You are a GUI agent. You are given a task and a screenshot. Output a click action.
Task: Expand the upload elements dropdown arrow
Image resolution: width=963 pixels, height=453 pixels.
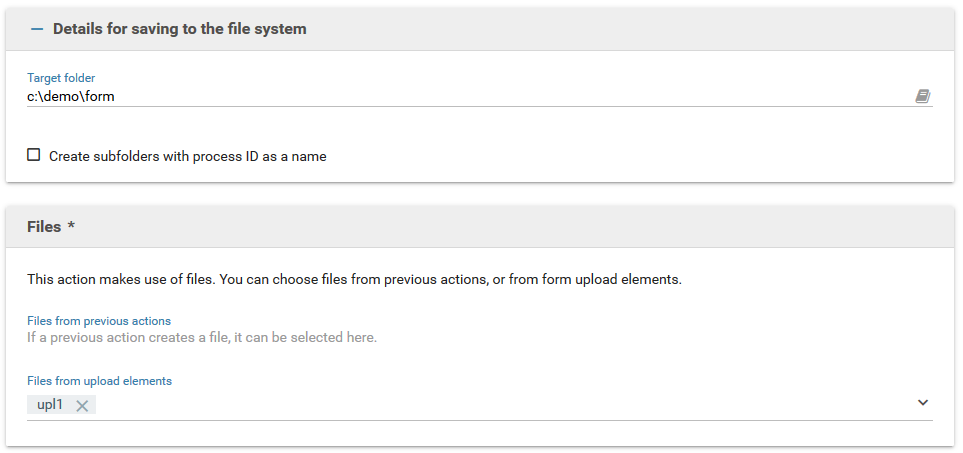[x=923, y=403]
